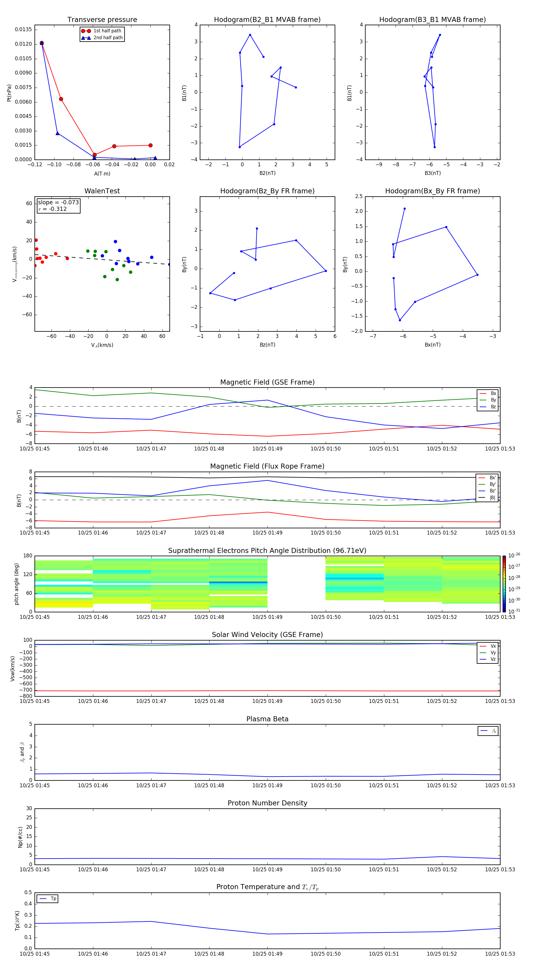This screenshot has height=980, width=535.
Task: Click the Suprathermal Electrons Pitch Angle Distribution title
Action: click(267, 551)
